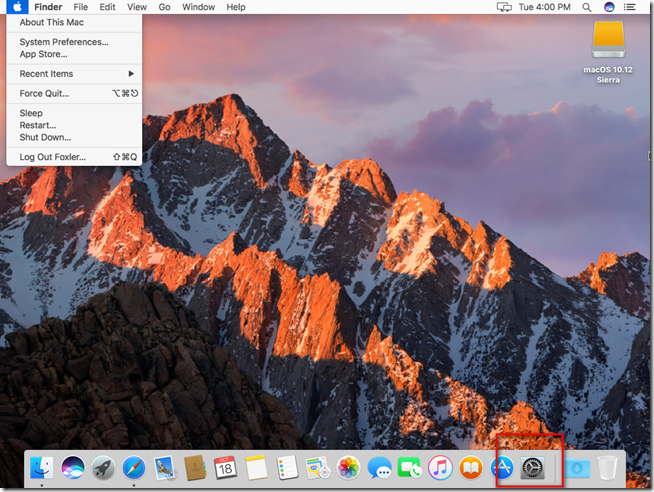Expand Recent Items submenu
The height and width of the screenshot is (492, 654).
74,74
